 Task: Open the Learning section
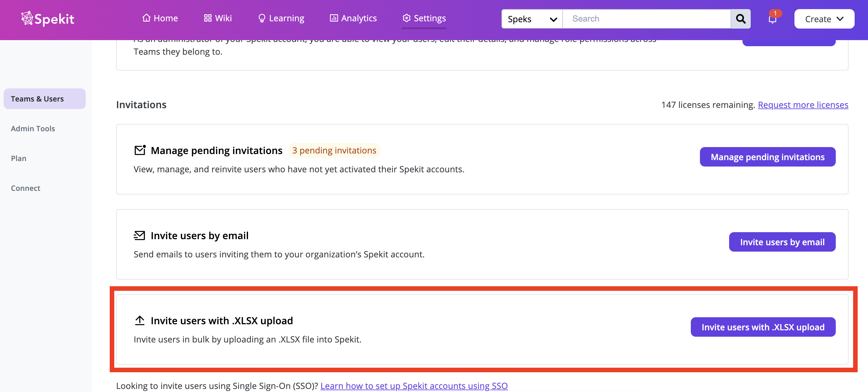click(281, 18)
